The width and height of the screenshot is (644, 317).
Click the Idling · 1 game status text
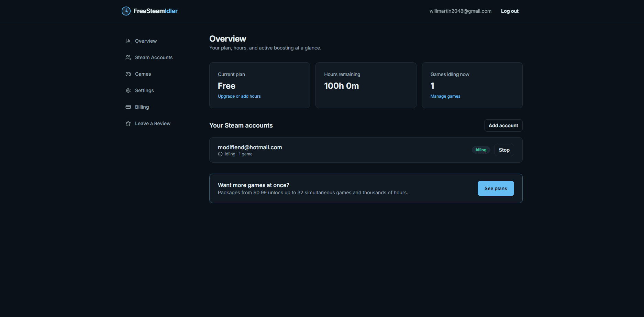(x=238, y=154)
